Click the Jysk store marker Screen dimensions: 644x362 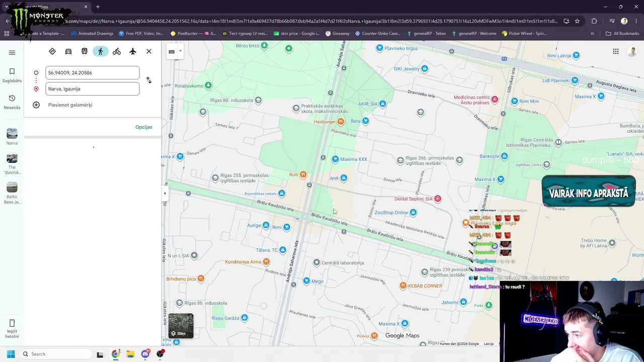pos(344,178)
